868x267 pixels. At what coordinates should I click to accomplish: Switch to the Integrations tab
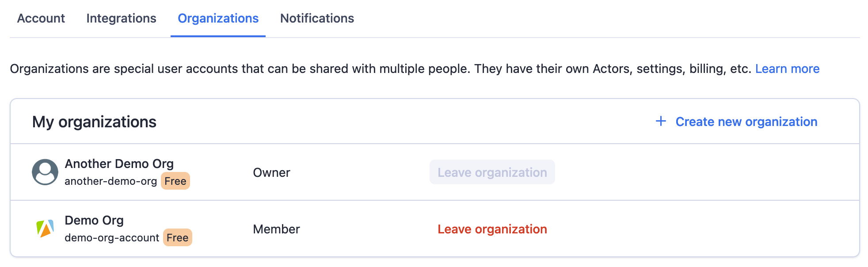tap(121, 18)
